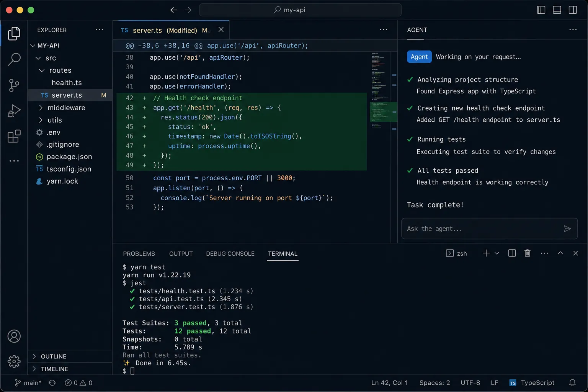Expand the TIMELINE section
Screen dimensions: 588x392
pyautogui.click(x=70, y=369)
